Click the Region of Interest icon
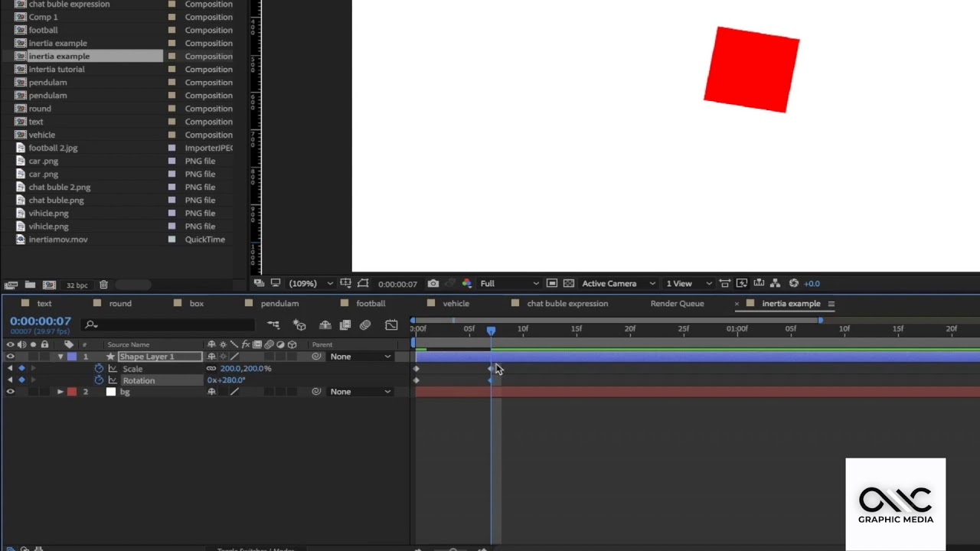Screen dimensions: 980x551 pos(551,283)
